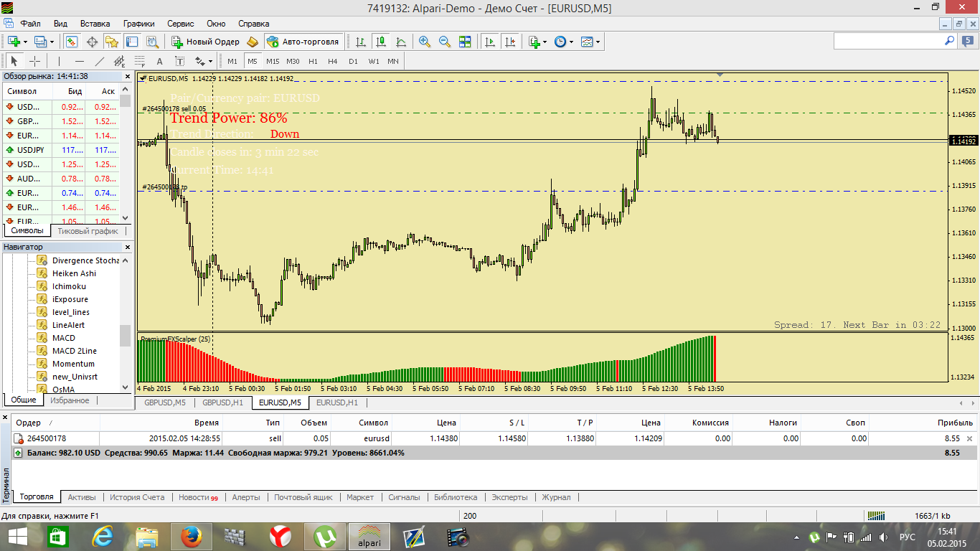Open the New Chart dropdown arrow
This screenshot has width=980, height=551.
pos(25,42)
